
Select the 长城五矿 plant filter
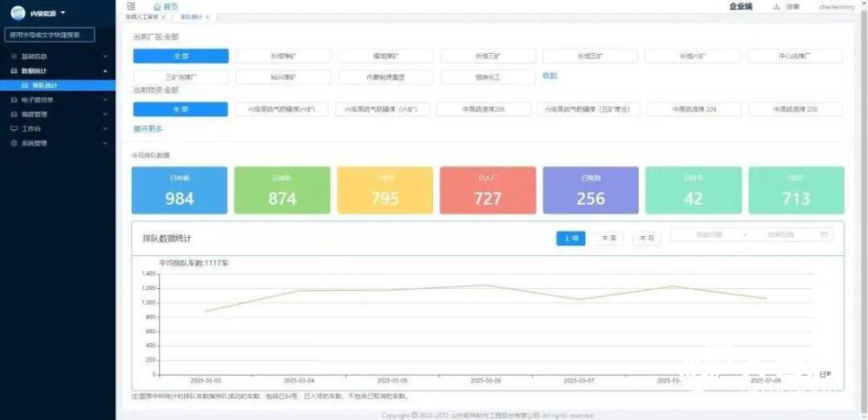coord(590,56)
